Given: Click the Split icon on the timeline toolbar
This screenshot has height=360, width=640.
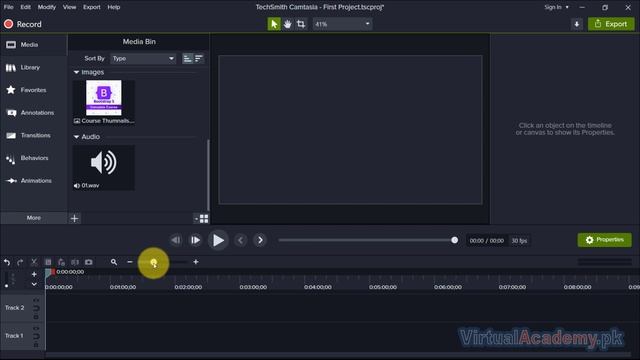Looking at the screenshot, I should coord(75,262).
